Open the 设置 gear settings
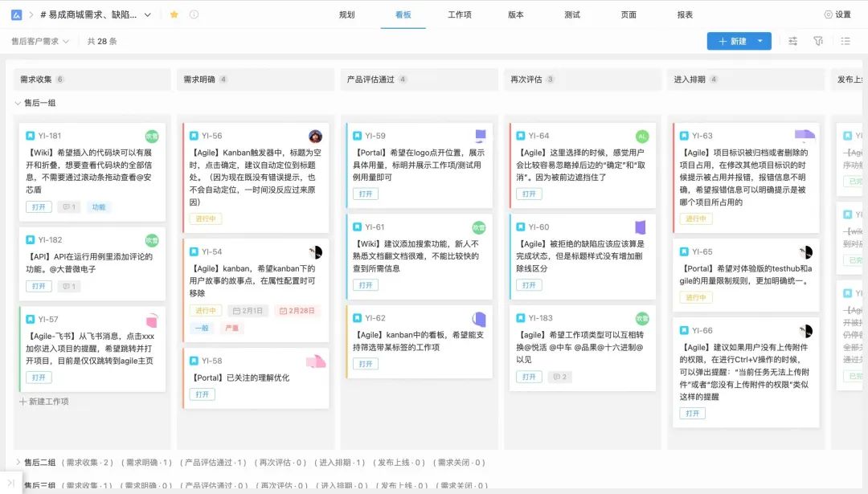The width and height of the screenshot is (868, 494). pyautogui.click(x=837, y=15)
